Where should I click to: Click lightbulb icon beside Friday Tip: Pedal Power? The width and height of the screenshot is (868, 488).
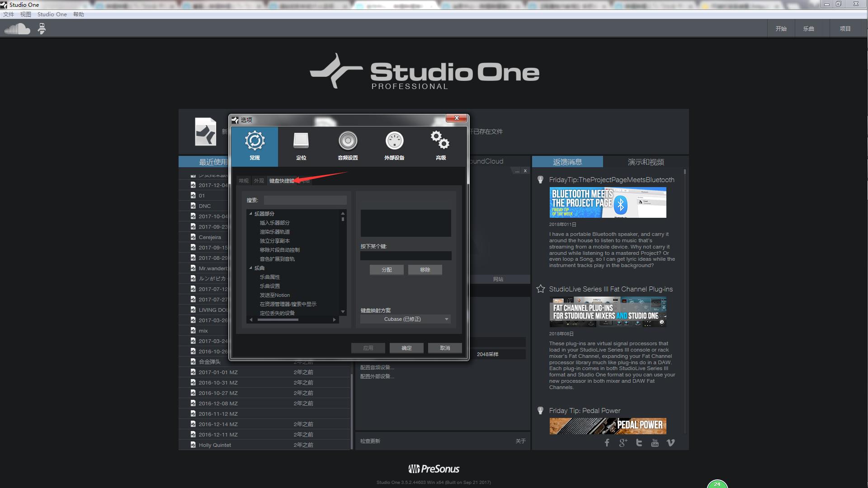[x=540, y=411]
